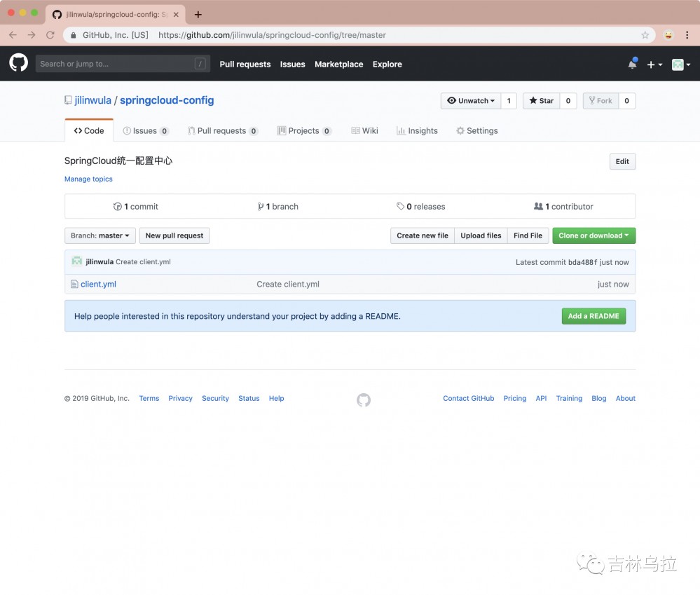Open the jilinwula owner profile link
Viewport: 700px width, 595px height.
93,100
